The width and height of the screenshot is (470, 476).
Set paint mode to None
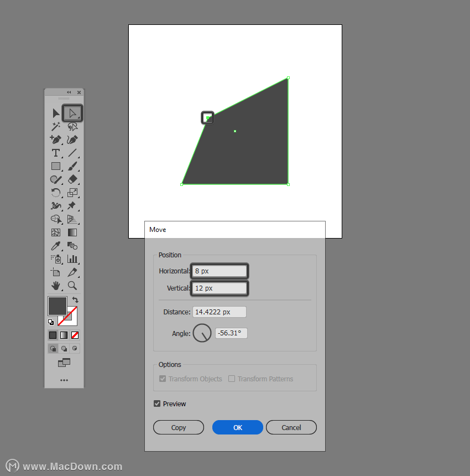click(x=75, y=335)
